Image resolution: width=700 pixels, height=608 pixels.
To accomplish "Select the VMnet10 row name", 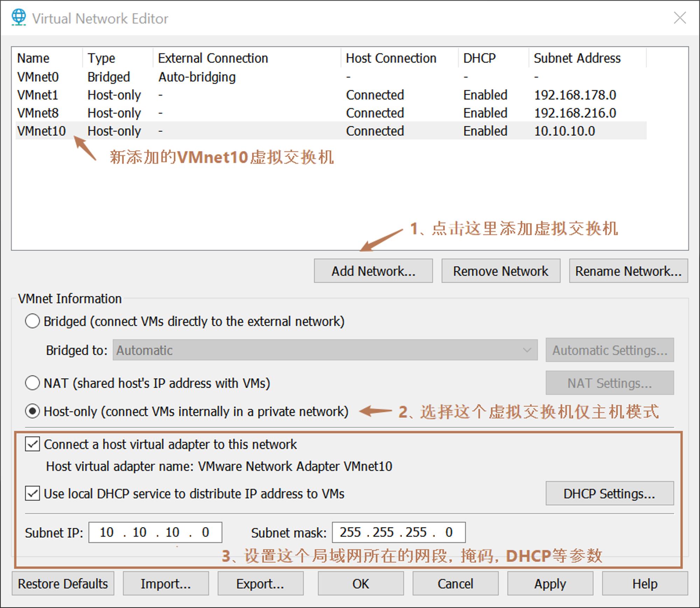I will click(41, 131).
